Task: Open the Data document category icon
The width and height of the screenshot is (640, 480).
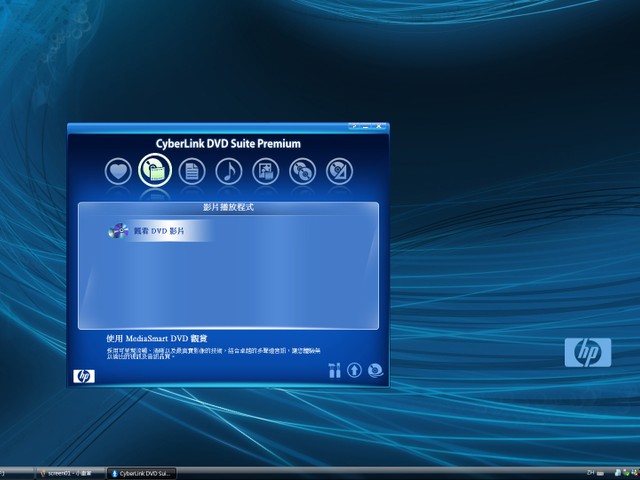Action: (192, 171)
